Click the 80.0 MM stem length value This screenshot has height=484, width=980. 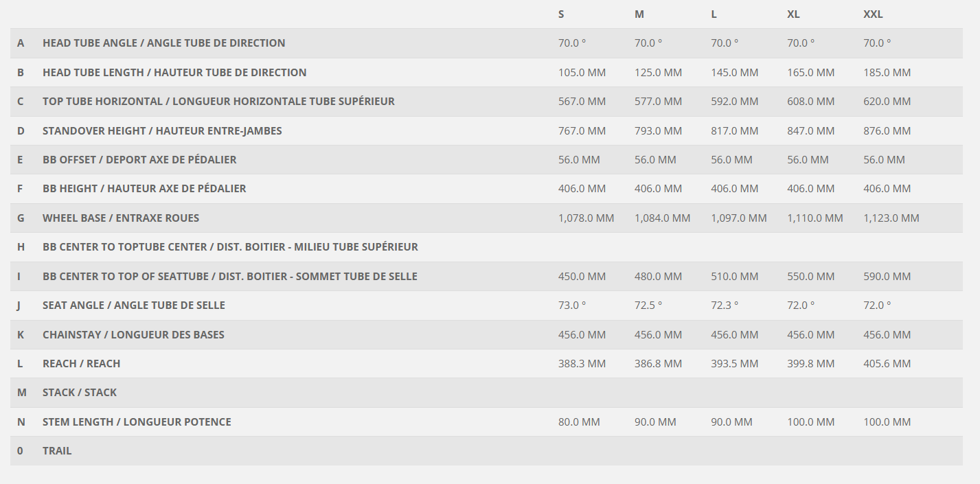coord(579,422)
